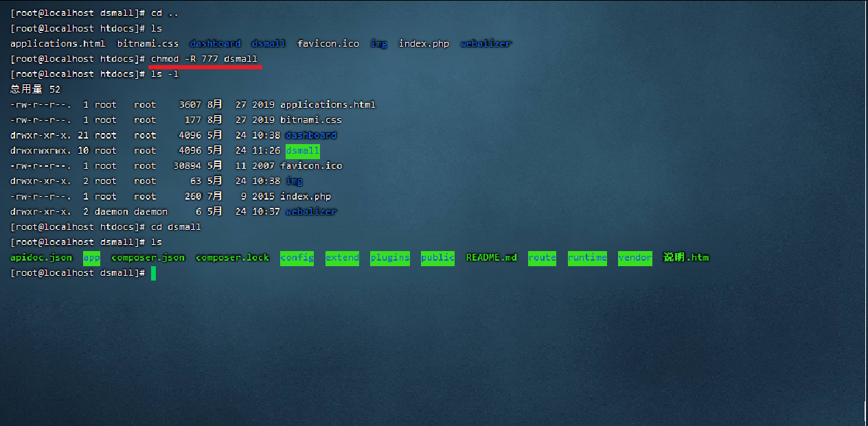Click the highlighted 'vendor' directory
The height and width of the screenshot is (426, 868).
635,258
